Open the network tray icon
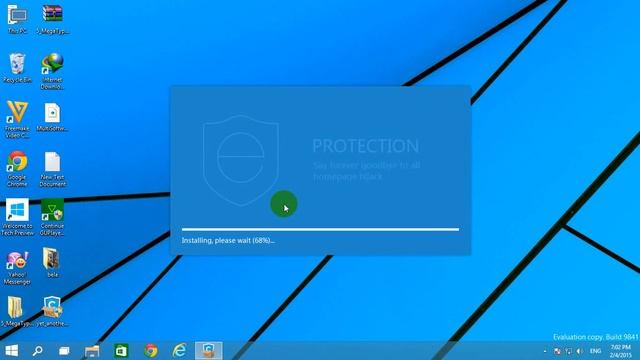The image size is (640, 360). (569, 351)
